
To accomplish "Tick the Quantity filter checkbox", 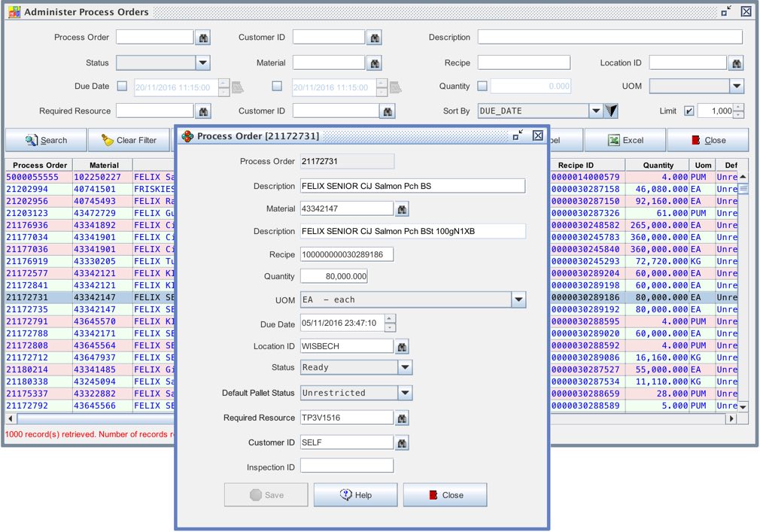I will 482,87.
